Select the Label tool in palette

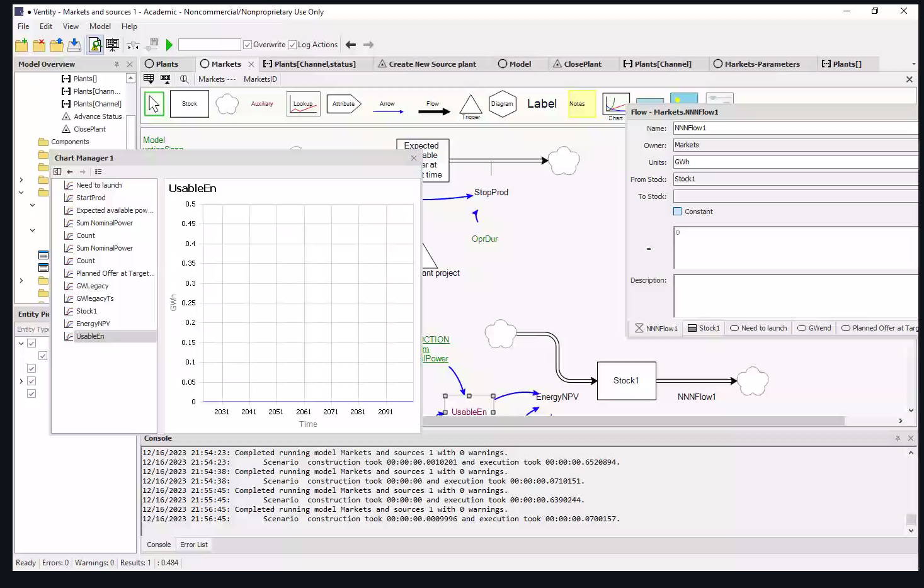(x=542, y=104)
